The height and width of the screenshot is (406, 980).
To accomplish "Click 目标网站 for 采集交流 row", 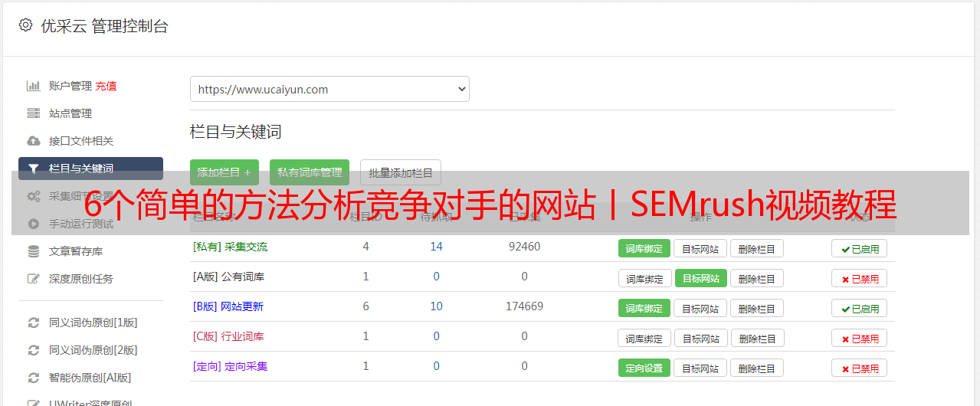I will pos(700,248).
